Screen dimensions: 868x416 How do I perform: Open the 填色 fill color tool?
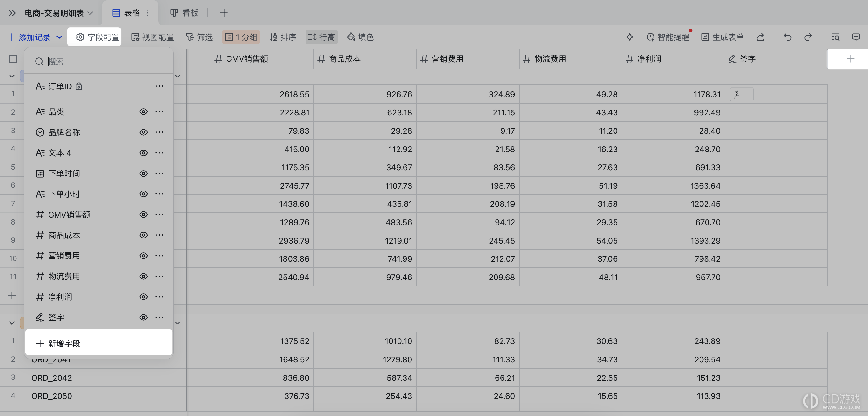point(360,37)
